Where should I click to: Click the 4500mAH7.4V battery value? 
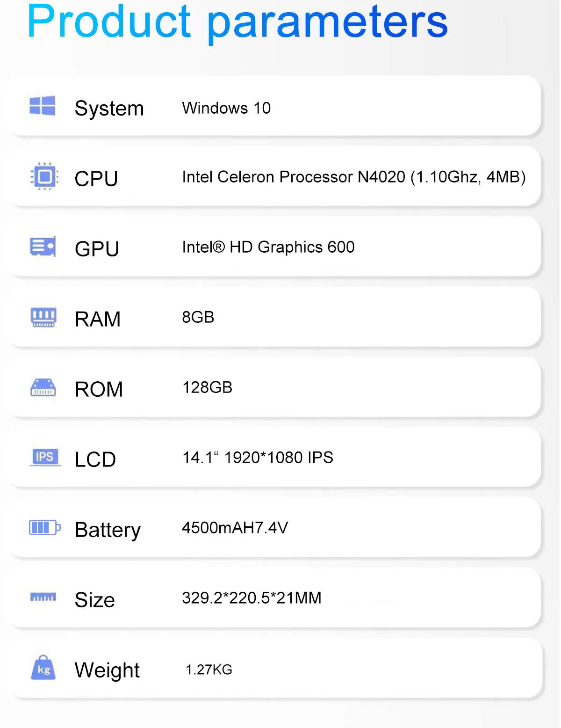click(x=235, y=527)
